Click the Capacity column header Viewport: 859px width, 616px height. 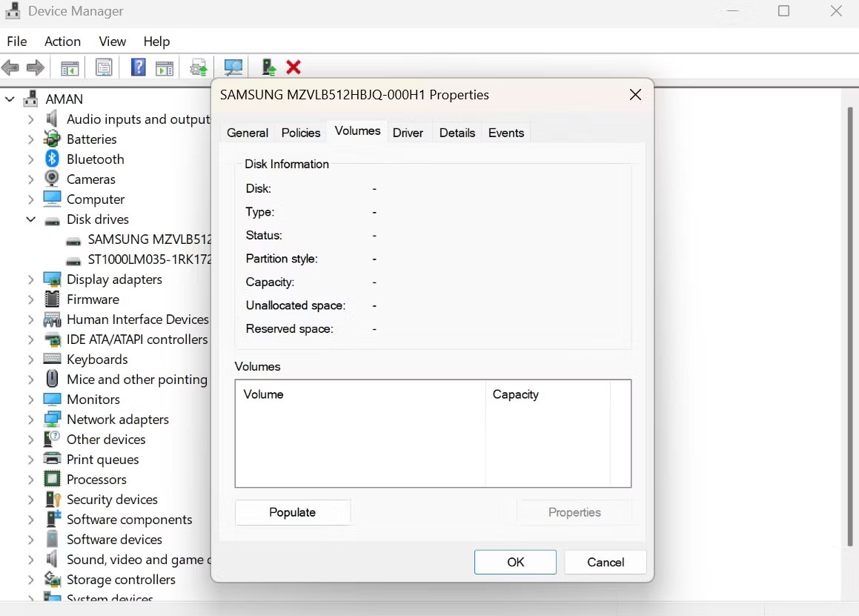point(547,394)
